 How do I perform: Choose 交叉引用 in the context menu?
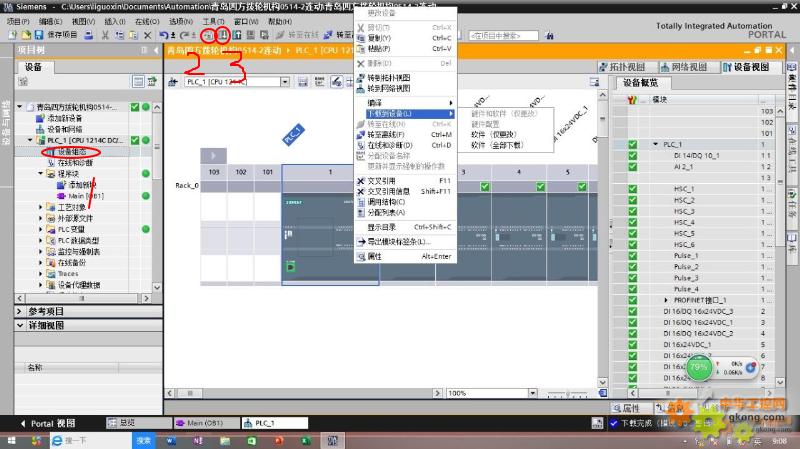405,181
